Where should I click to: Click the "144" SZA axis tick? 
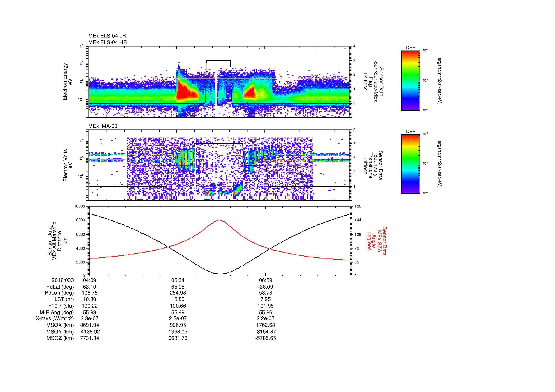(358, 220)
